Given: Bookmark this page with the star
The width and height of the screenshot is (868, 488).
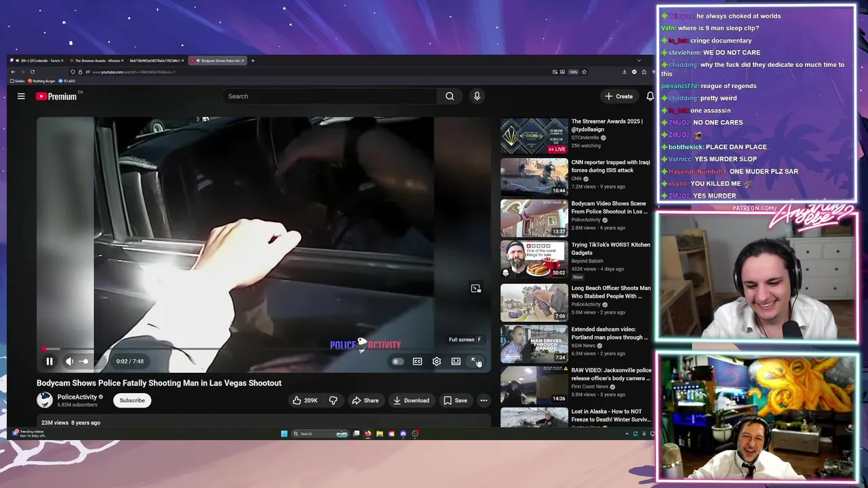Looking at the screenshot, I should [584, 72].
